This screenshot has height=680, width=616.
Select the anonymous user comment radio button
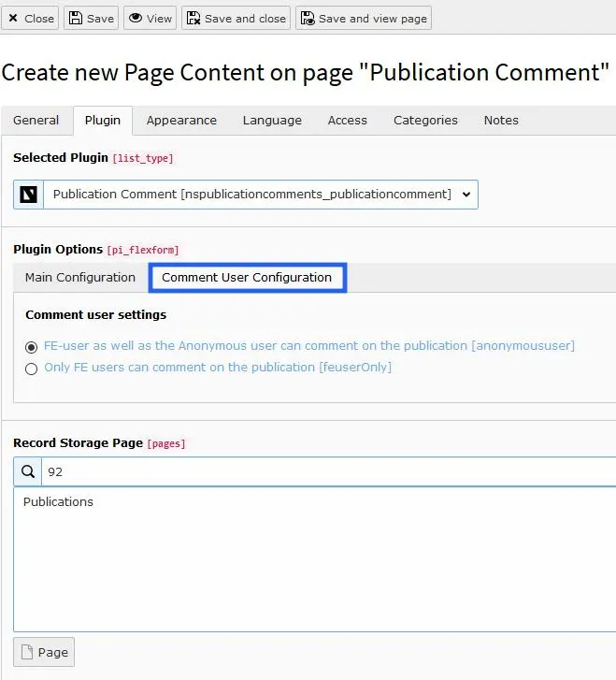[31, 347]
